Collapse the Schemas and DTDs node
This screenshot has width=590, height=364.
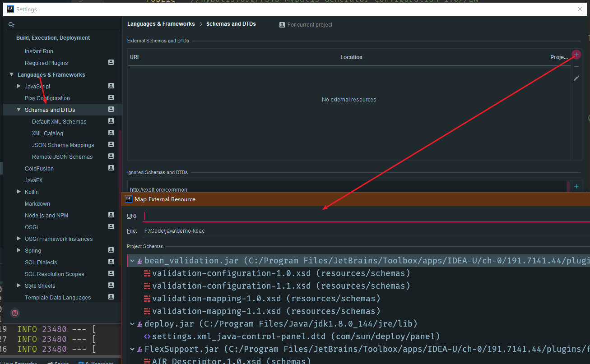(x=19, y=109)
